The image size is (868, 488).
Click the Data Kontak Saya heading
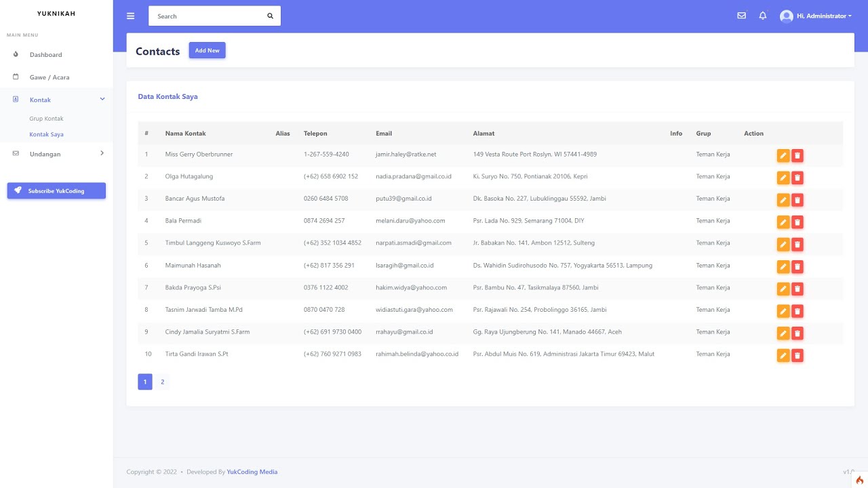168,97
